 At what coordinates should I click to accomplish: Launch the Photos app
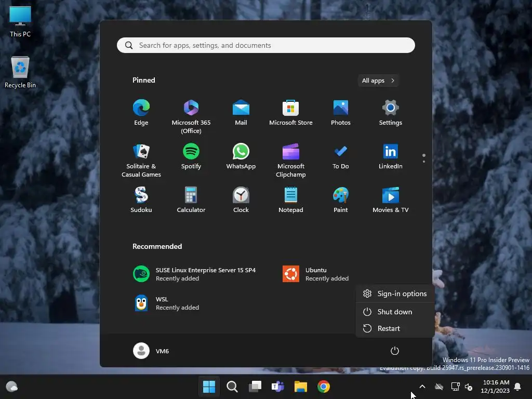(x=341, y=113)
